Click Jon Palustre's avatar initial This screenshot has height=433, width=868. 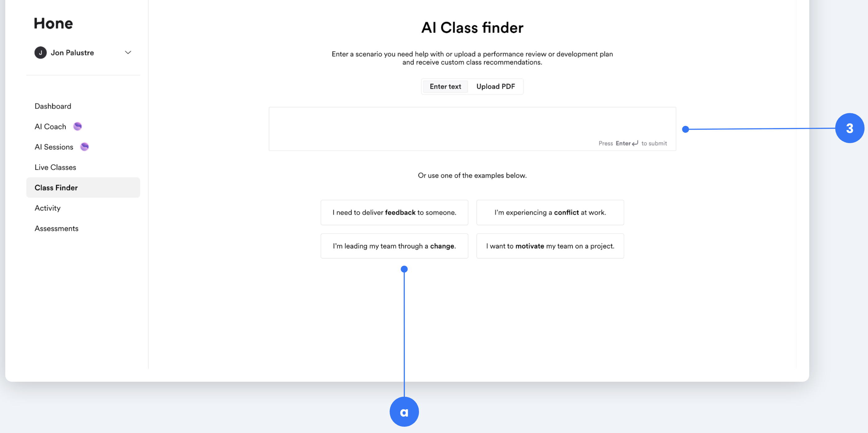tap(40, 52)
